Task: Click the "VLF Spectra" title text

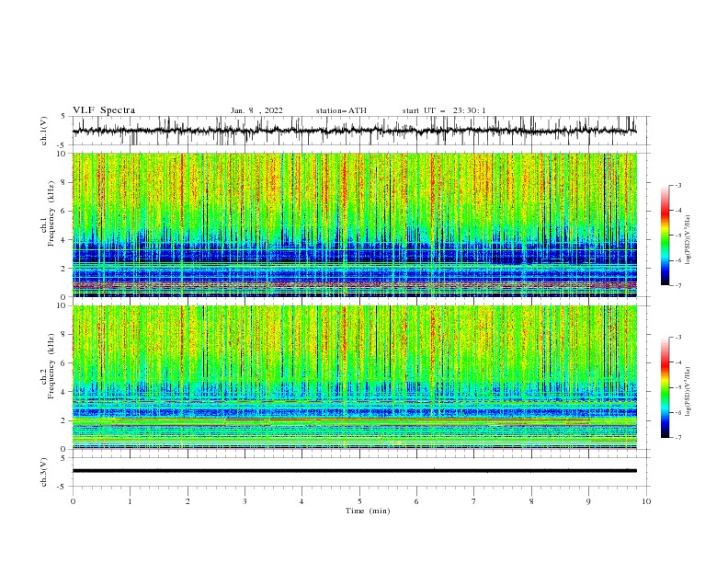Action: tap(104, 110)
